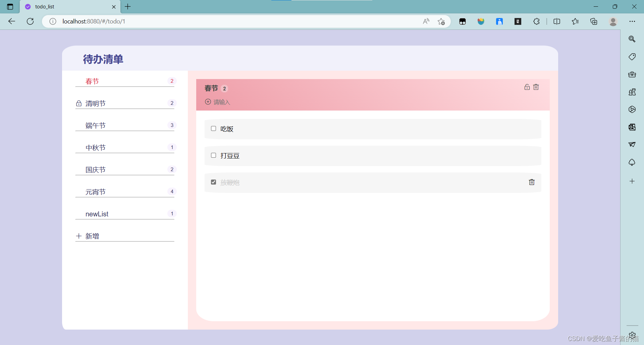The height and width of the screenshot is (345, 644).
Task: Open browser Extensions puzzle icon
Action: 536,21
